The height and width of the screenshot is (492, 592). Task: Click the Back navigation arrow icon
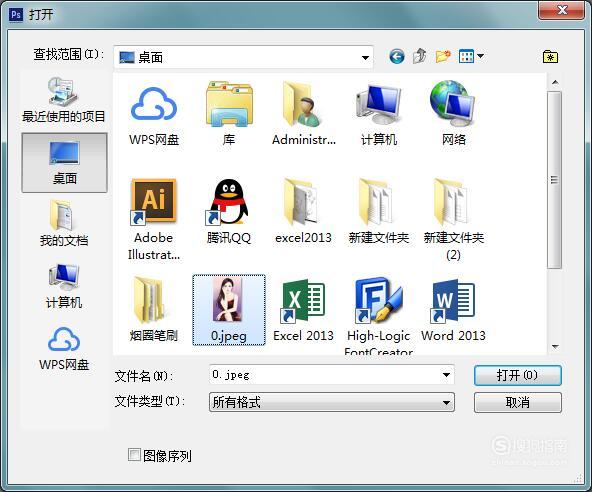tap(397, 57)
